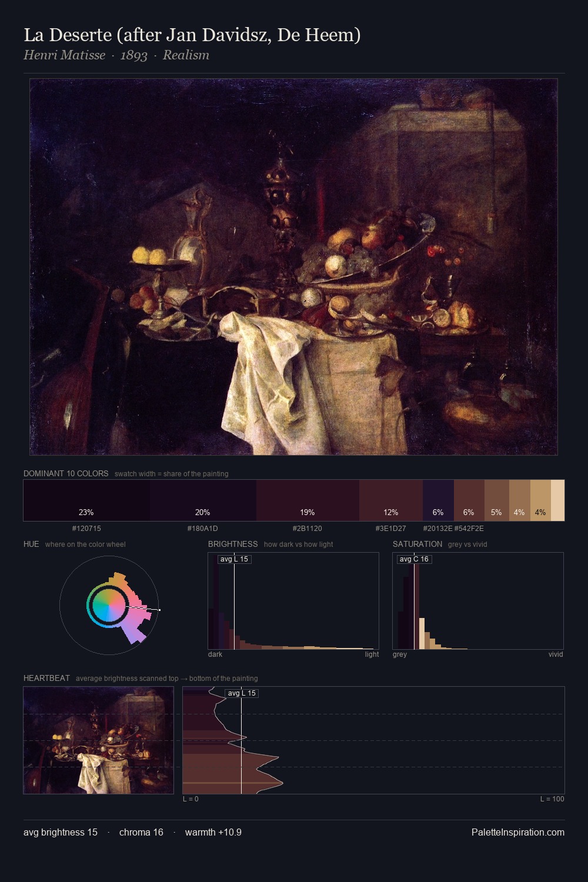Select the 5% brown swatch
This screenshot has height=882, width=588.
point(497,500)
